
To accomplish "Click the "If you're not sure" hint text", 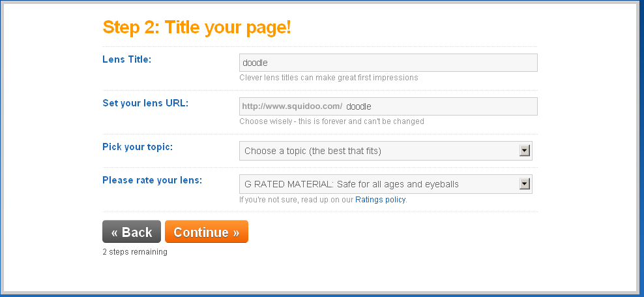I will pos(296,200).
